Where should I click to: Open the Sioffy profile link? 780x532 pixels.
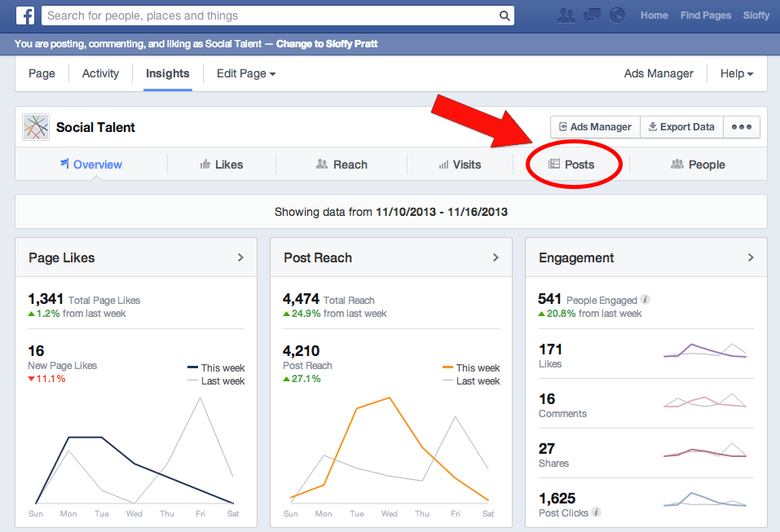(x=756, y=15)
